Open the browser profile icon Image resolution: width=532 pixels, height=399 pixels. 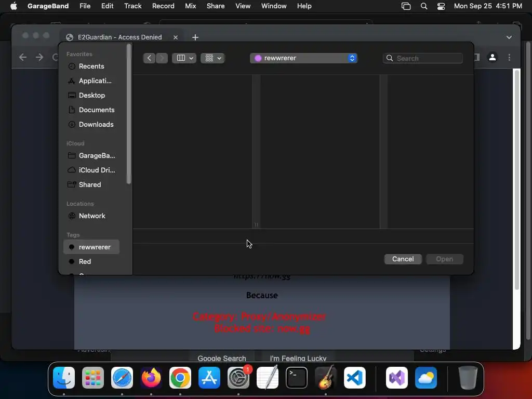coord(493,57)
